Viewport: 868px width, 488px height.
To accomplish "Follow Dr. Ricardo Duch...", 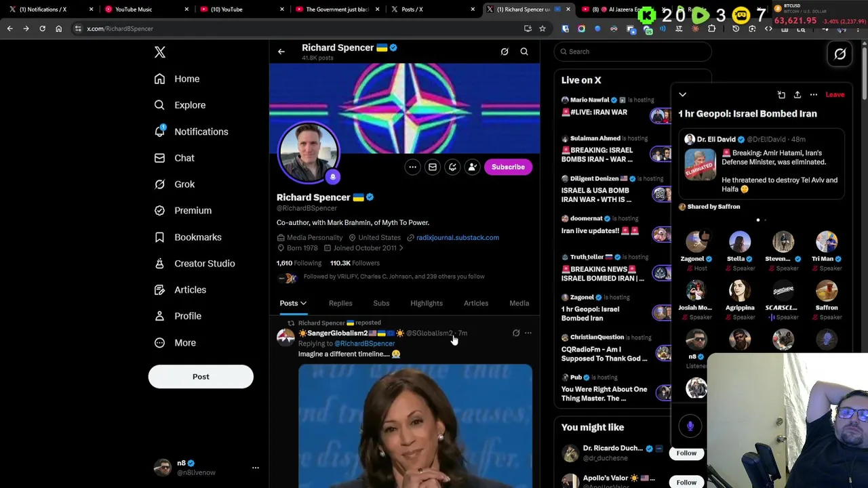I will tap(686, 453).
